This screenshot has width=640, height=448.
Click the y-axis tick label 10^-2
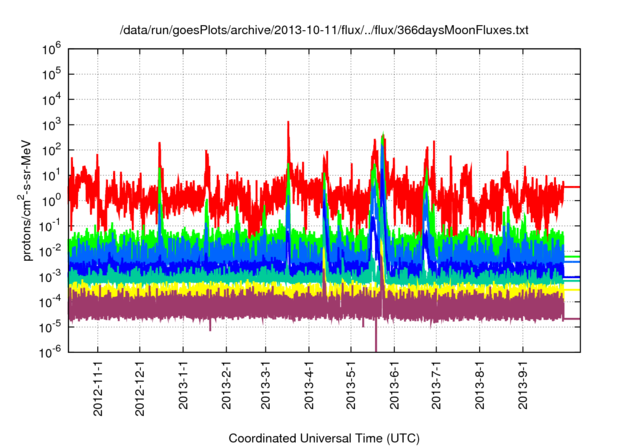click(51, 251)
